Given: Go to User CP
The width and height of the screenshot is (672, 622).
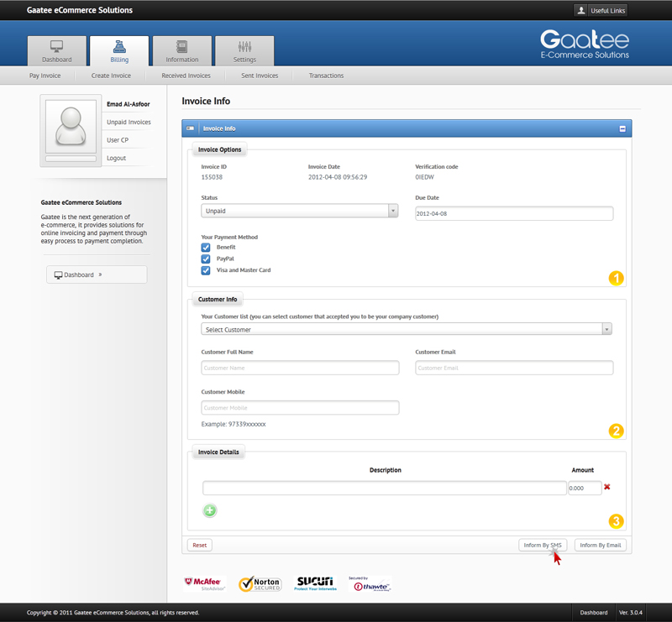Looking at the screenshot, I should [x=118, y=140].
